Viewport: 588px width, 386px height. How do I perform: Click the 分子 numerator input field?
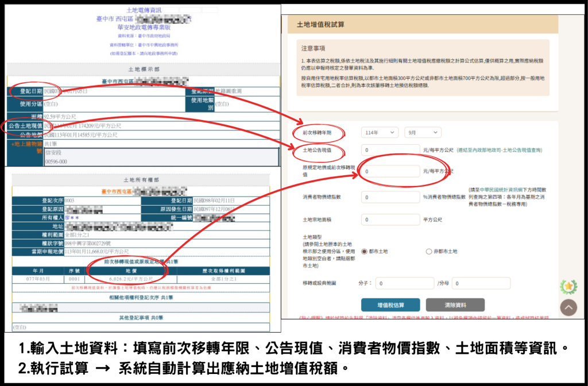[x=404, y=284]
